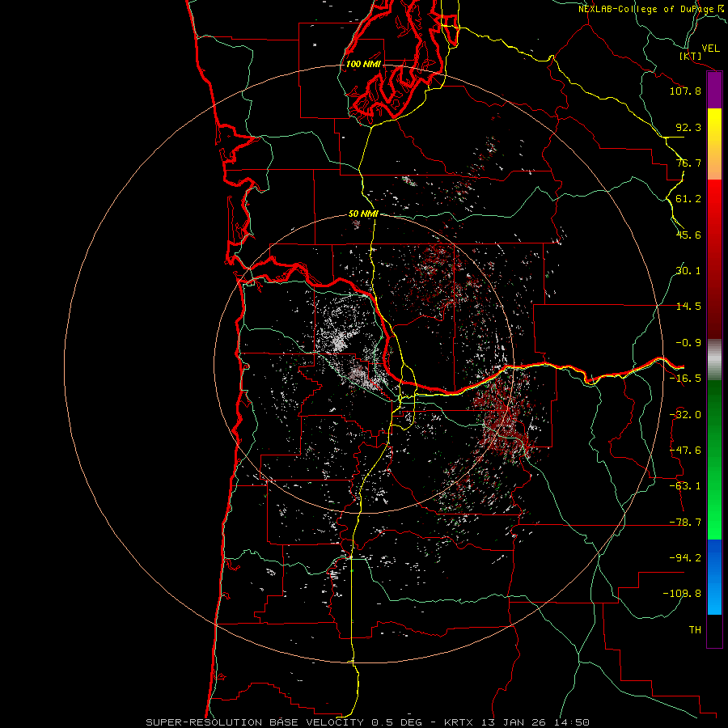Viewport: 728px width, 728px height.
Task: Click the 14.5 legend value
Action: [688, 307]
